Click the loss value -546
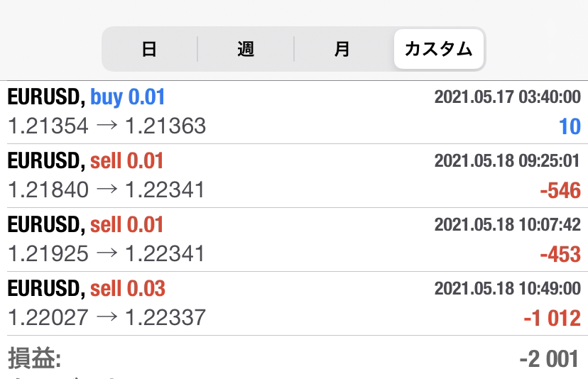The width and height of the screenshot is (588, 379). (560, 190)
